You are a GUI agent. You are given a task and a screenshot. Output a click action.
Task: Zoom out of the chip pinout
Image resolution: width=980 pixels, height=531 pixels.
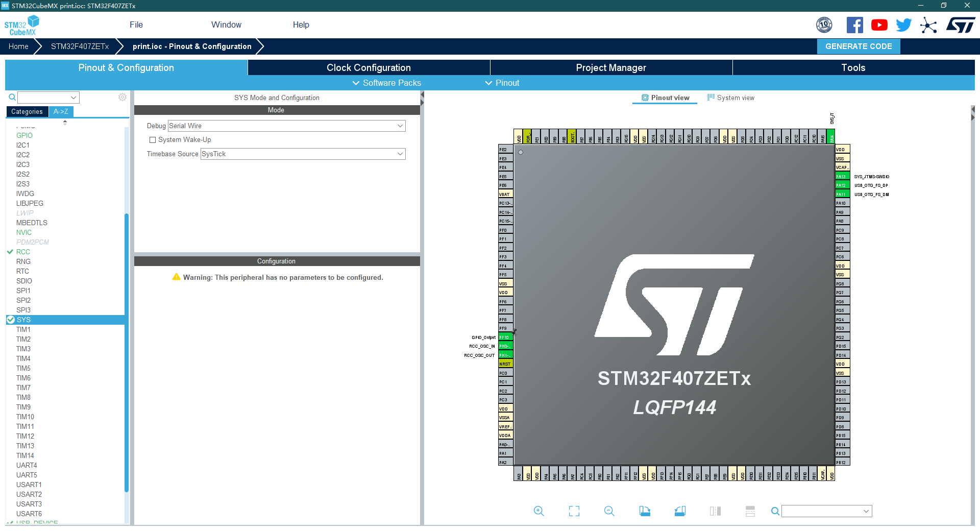tap(609, 511)
